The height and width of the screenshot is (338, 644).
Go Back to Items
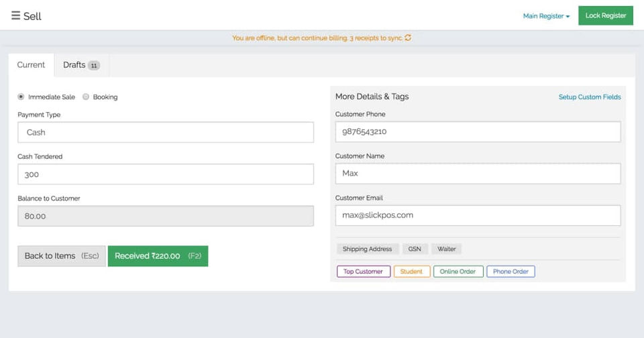coord(62,256)
